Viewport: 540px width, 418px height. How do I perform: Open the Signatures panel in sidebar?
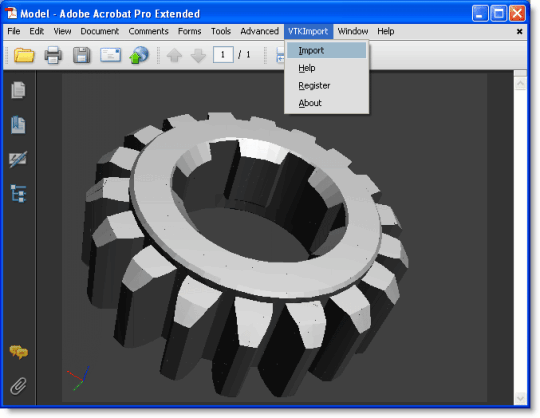point(18,159)
